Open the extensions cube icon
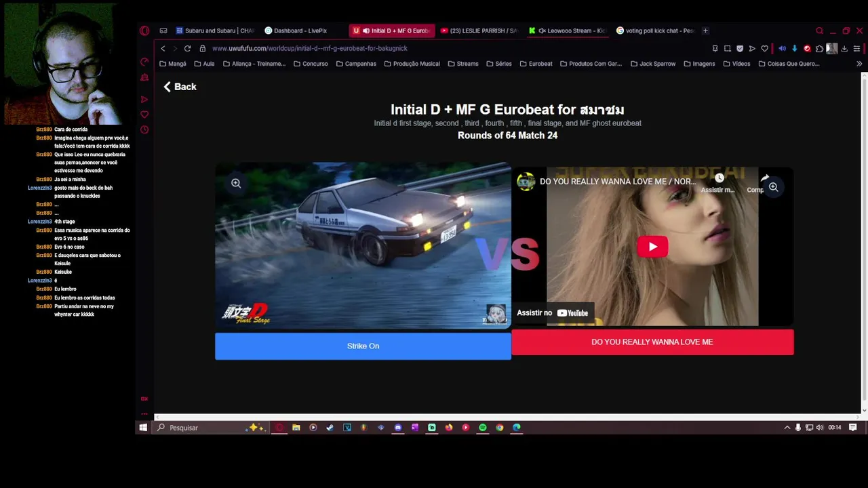Screen dimensions: 868x488 tap(819, 48)
